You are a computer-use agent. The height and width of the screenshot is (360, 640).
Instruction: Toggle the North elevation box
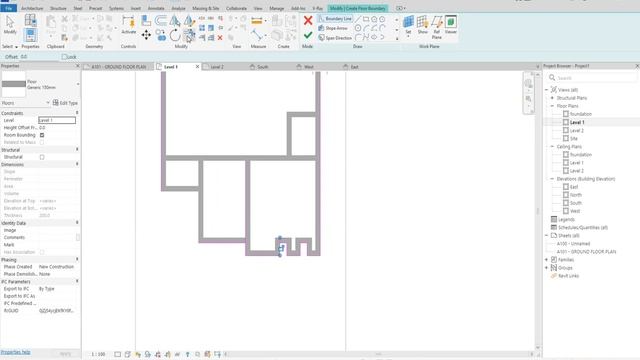566,195
